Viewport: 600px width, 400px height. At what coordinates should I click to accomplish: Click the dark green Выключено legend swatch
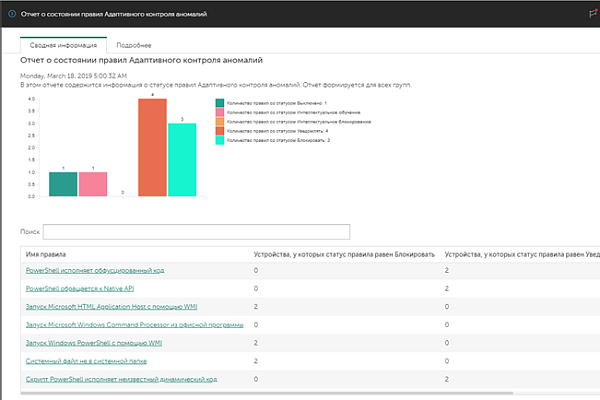coord(220,103)
